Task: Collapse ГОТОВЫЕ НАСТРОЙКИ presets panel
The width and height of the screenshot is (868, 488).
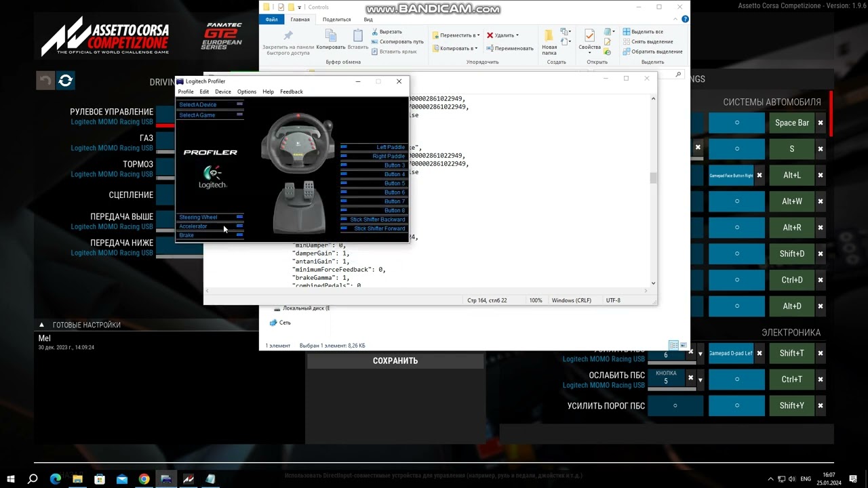Action: click(41, 325)
